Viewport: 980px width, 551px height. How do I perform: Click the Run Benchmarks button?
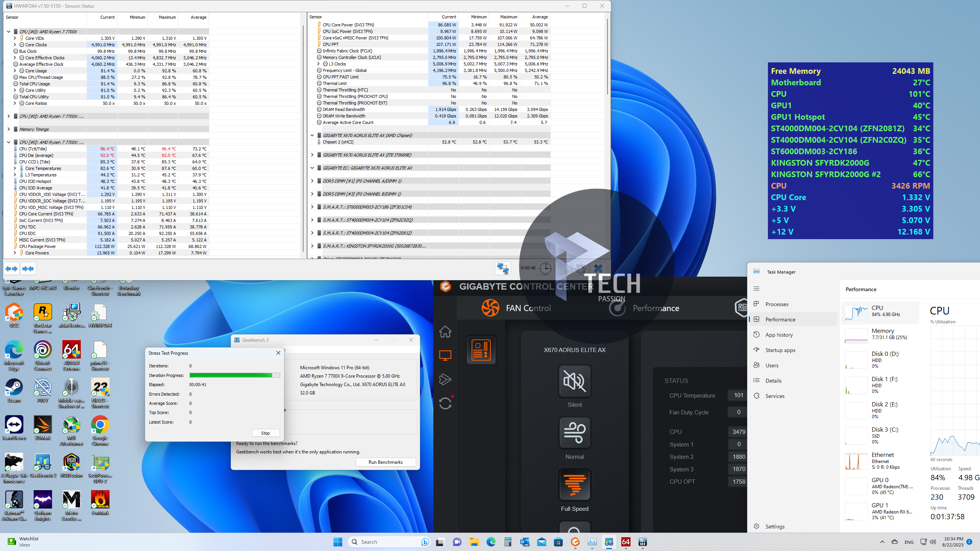(385, 462)
